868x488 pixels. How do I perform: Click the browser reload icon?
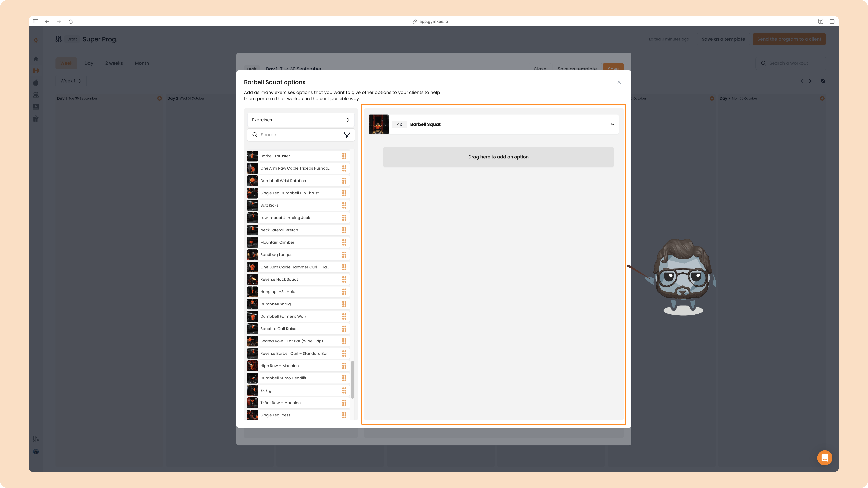pyautogui.click(x=70, y=21)
